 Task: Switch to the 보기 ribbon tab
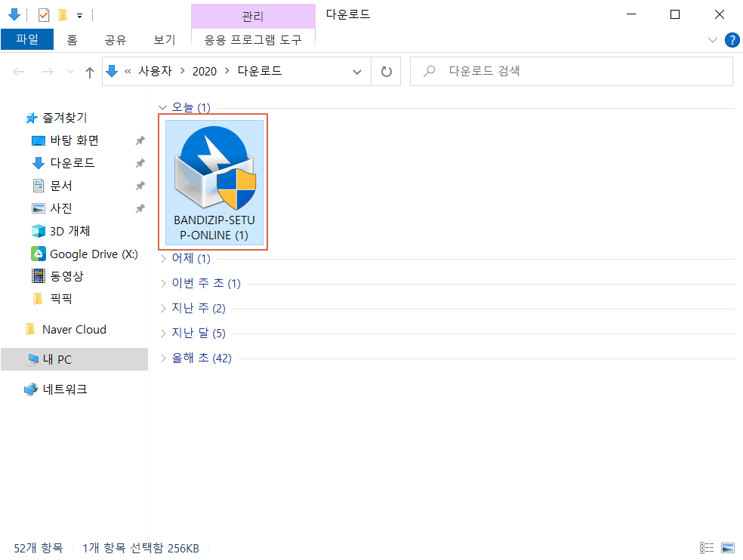click(165, 40)
